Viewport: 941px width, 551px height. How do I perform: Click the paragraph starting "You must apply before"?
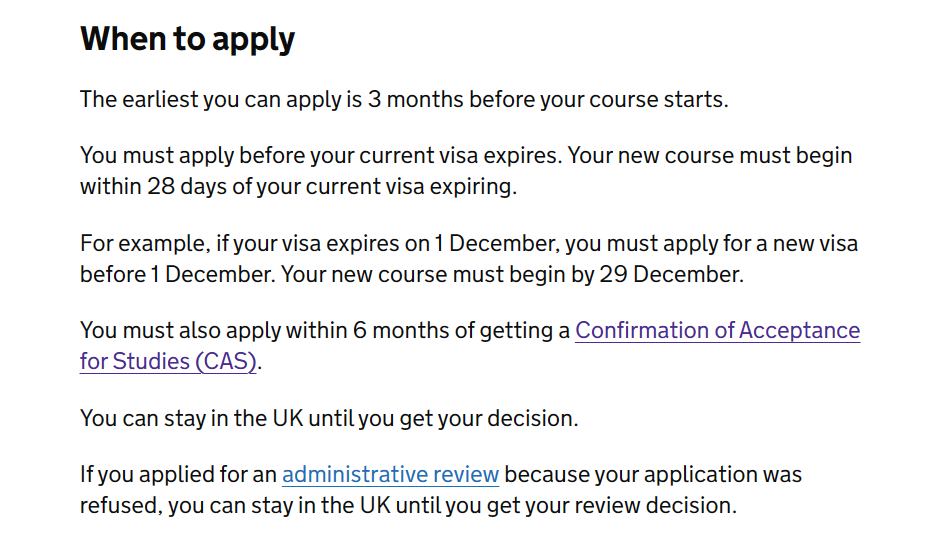466,171
